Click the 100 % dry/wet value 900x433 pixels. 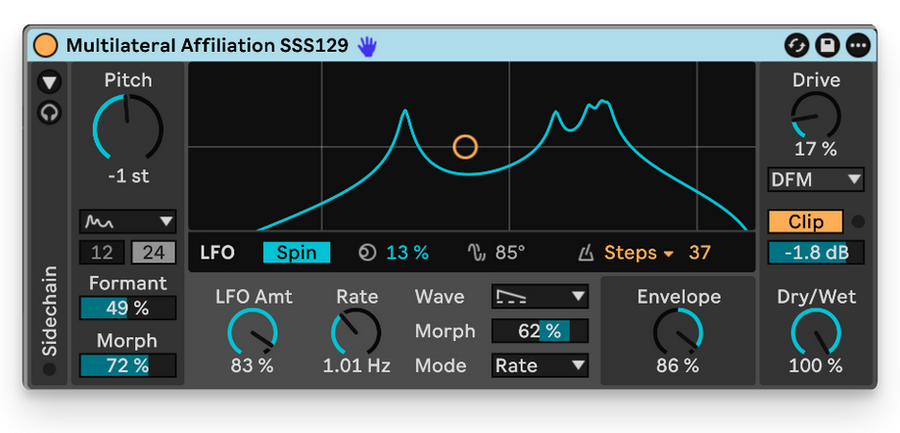(816, 365)
